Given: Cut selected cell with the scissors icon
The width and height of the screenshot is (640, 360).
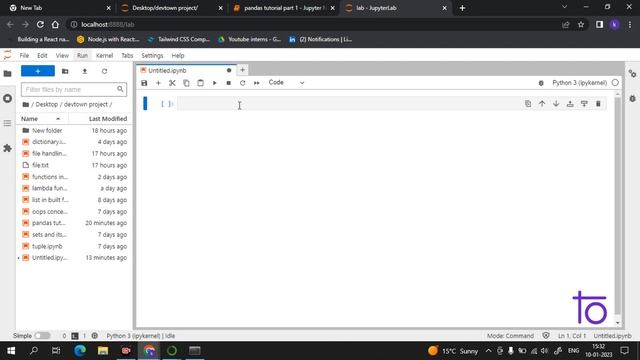Looking at the screenshot, I should click(172, 83).
